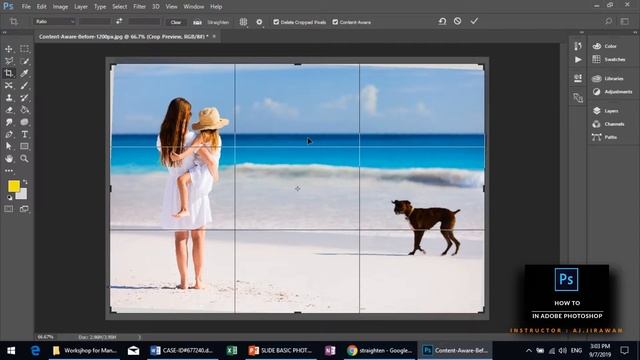Select the Rectangle shape tool

pyautogui.click(x=24, y=146)
